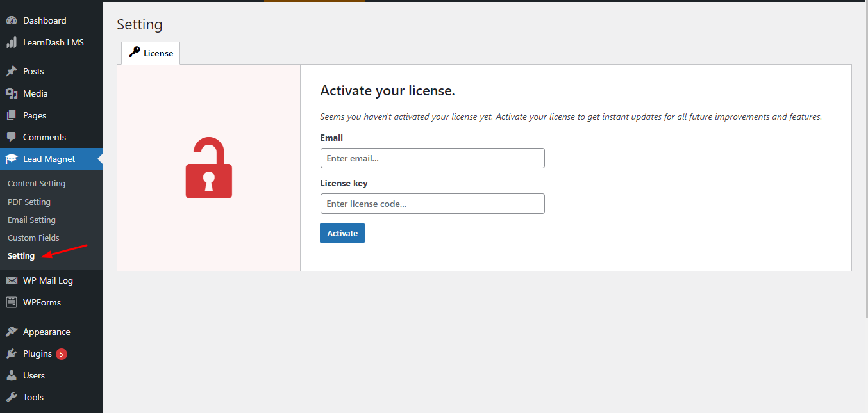Select the Lead Magnet menu
This screenshot has width=868, height=413.
pyautogui.click(x=51, y=159)
